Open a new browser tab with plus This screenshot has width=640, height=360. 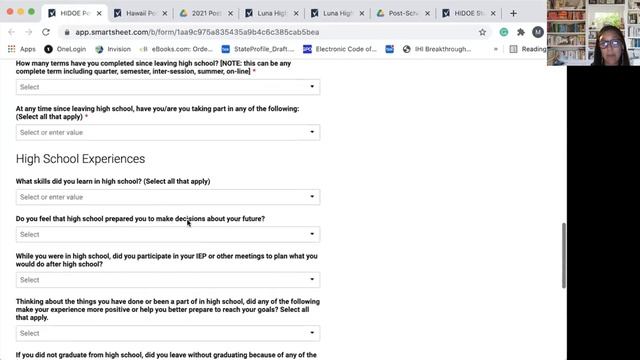pos(513,13)
